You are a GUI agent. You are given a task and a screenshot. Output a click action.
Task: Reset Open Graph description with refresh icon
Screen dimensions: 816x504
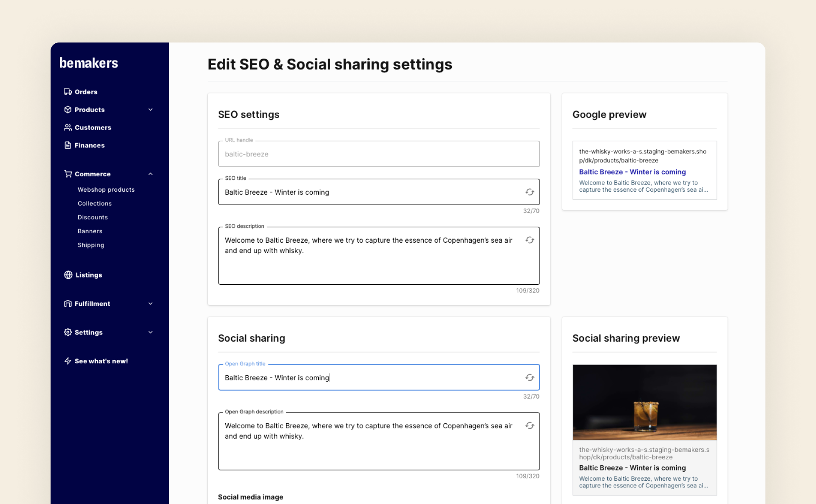(x=530, y=426)
